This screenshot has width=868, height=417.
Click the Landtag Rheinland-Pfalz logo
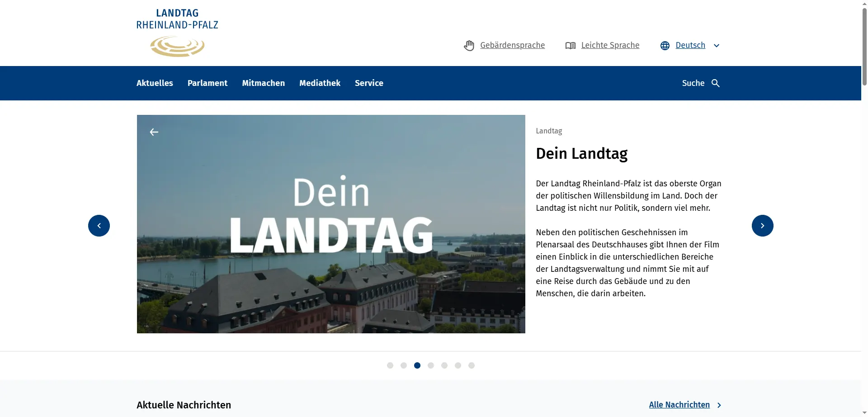(x=177, y=33)
